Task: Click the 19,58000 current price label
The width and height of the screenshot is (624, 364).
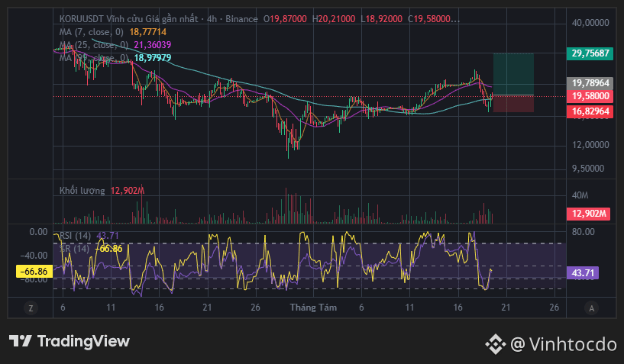Action: tap(590, 96)
